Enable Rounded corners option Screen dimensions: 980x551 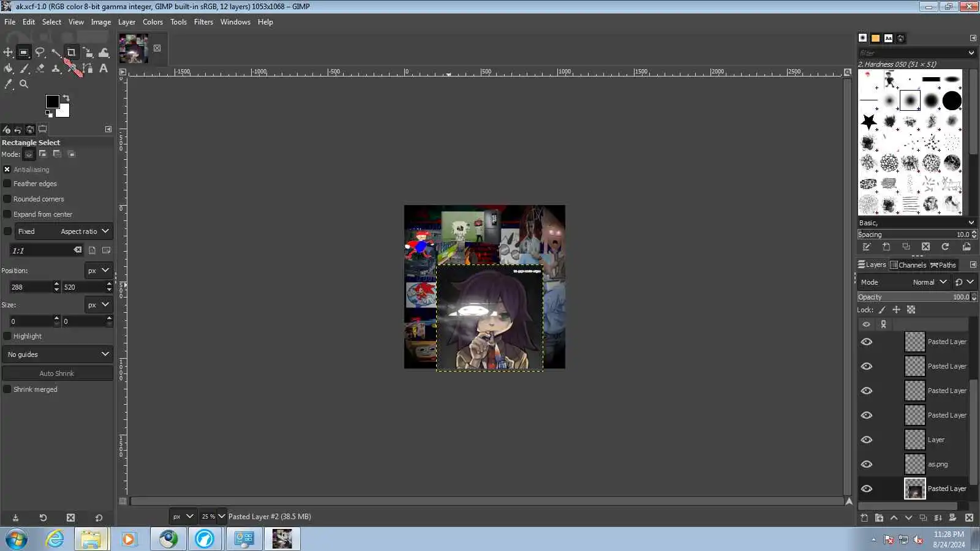tap(7, 199)
